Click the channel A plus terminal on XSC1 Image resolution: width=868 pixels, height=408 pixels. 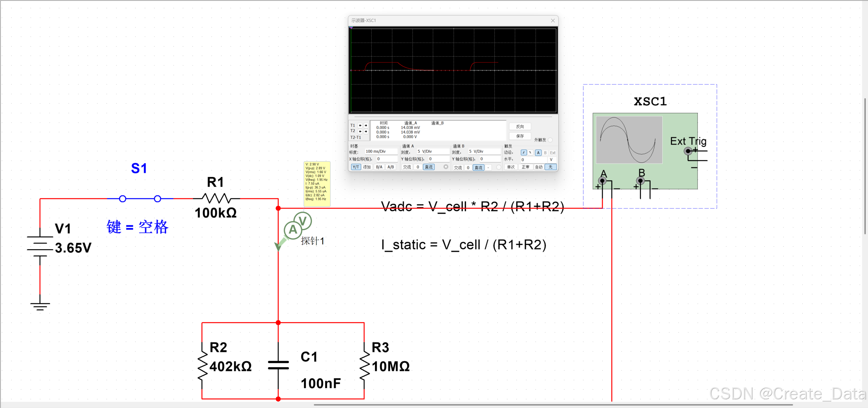coord(602,181)
